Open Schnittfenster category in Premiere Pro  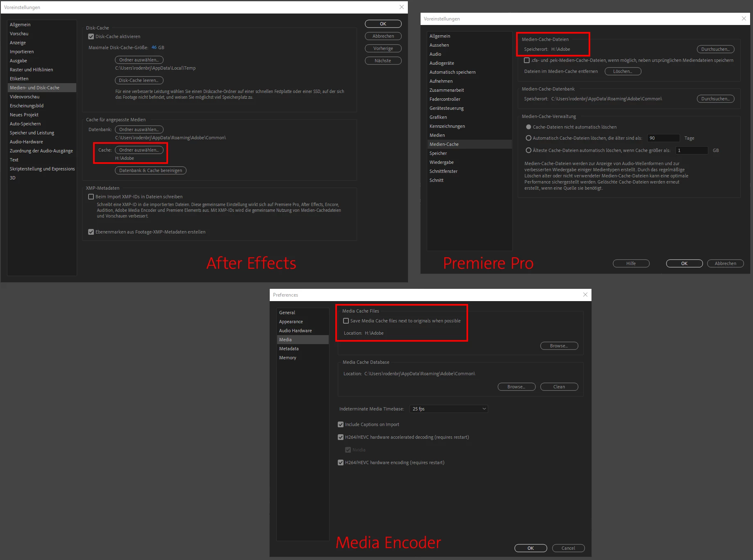click(469, 171)
